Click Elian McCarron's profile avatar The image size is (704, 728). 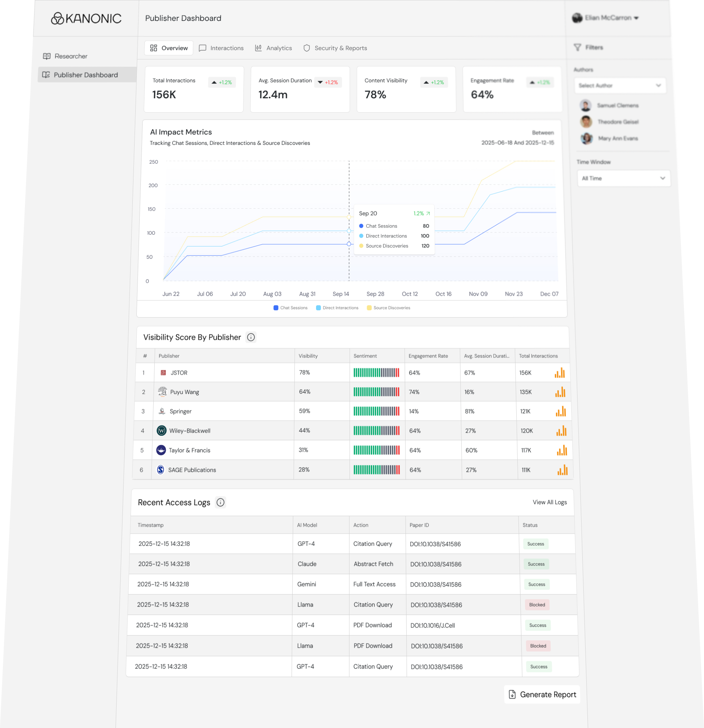pyautogui.click(x=577, y=18)
